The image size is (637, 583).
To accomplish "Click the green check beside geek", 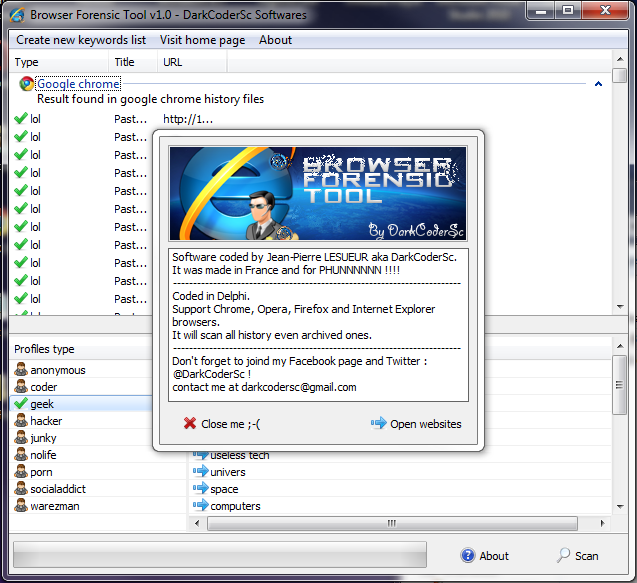I will click(x=21, y=403).
